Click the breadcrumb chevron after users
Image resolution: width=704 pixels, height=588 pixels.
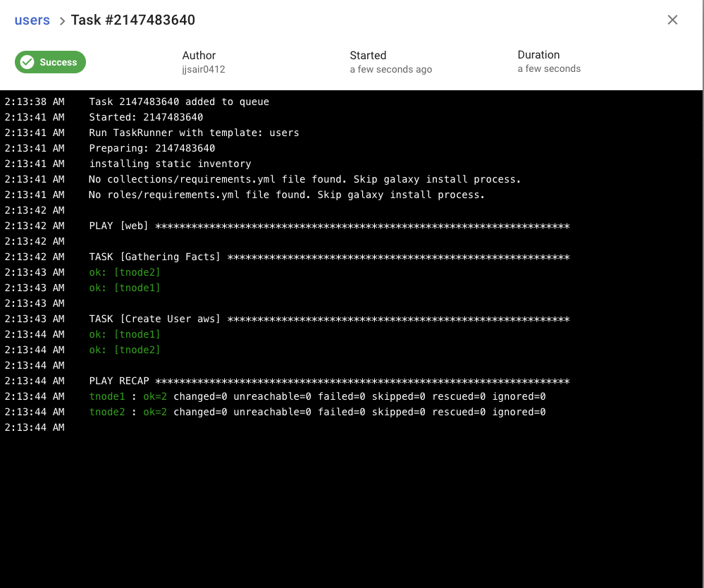coord(62,20)
